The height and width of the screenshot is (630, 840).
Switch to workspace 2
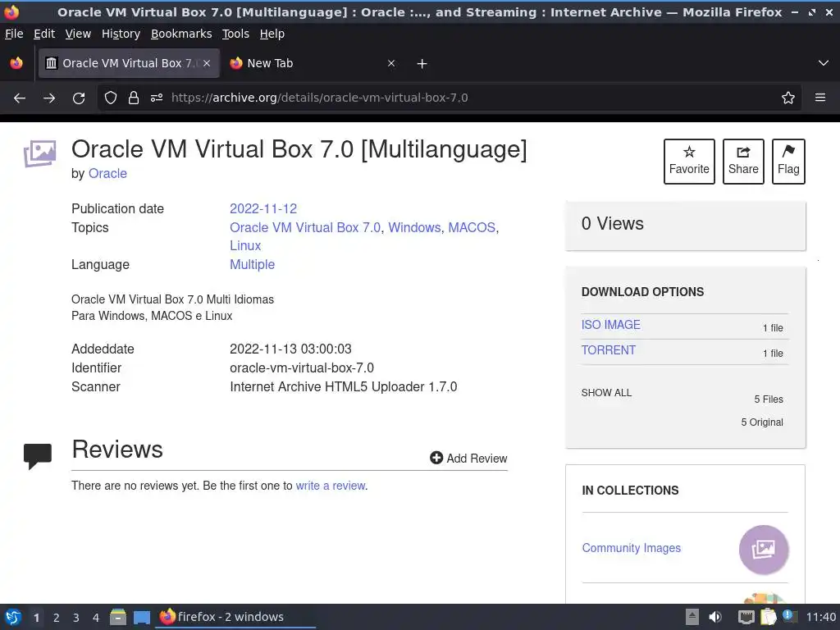(57, 617)
